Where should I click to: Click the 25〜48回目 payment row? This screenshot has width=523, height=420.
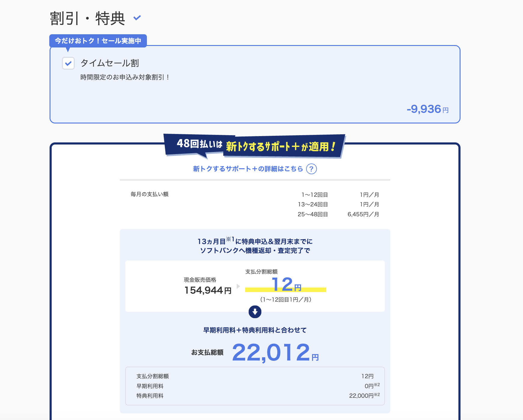coord(338,215)
